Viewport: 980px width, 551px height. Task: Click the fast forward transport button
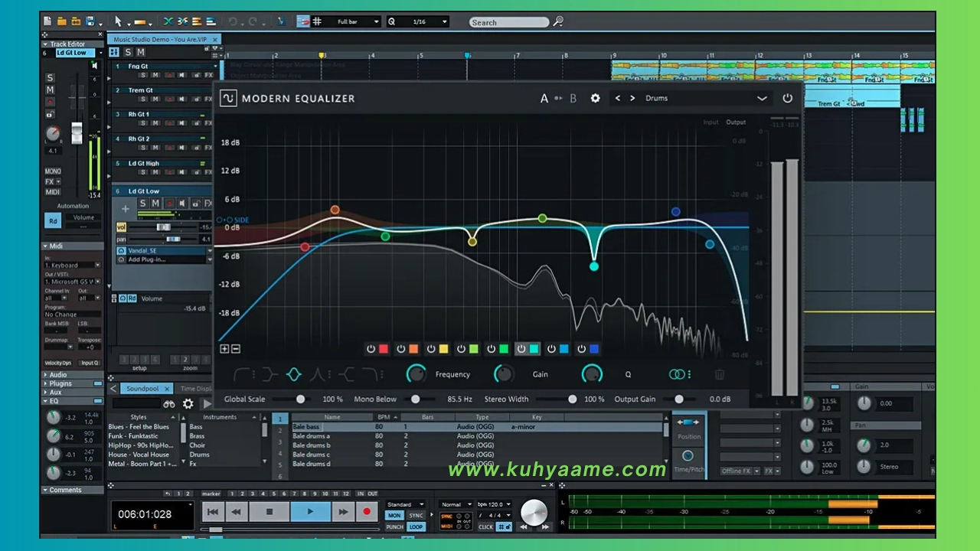pos(343,511)
